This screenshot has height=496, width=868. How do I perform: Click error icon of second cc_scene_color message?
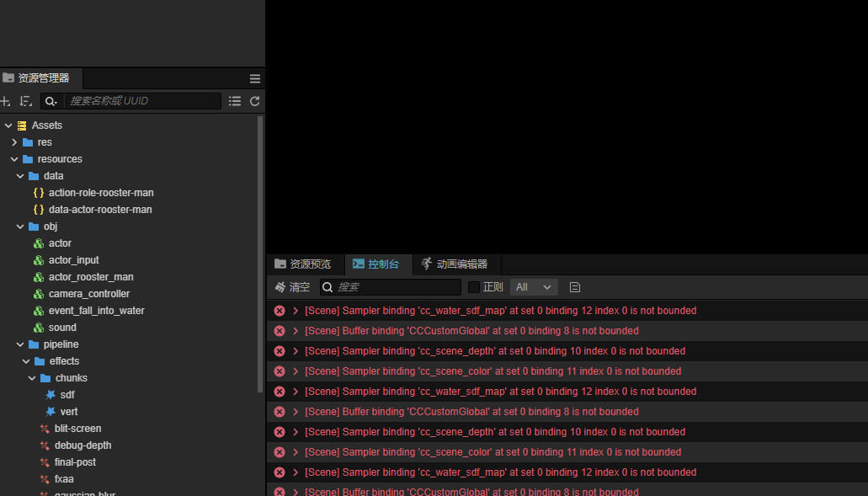(x=280, y=451)
